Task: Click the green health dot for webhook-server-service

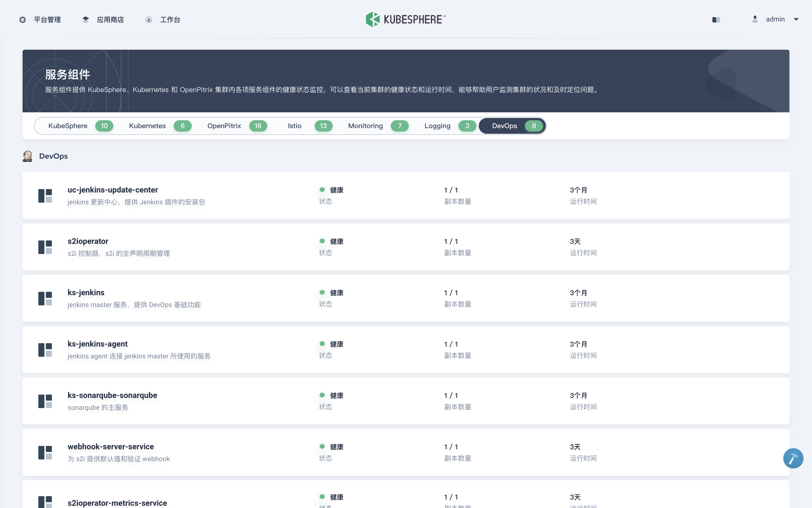Action: (322, 446)
